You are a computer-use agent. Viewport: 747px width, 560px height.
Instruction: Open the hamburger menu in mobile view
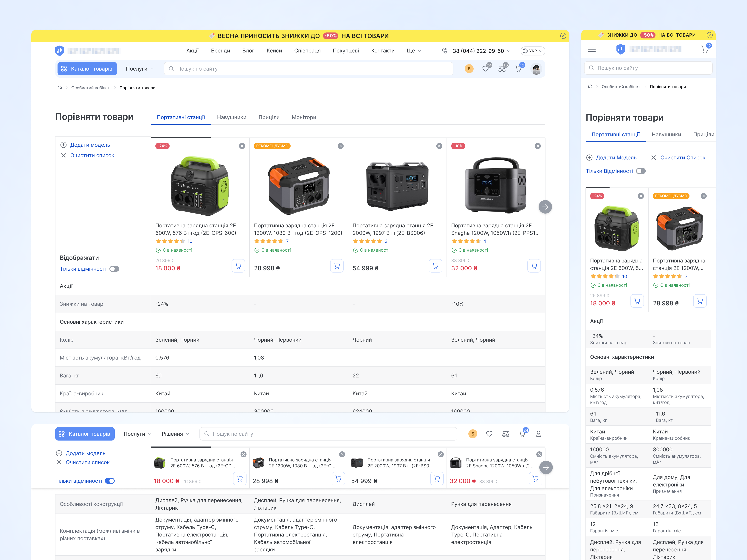point(592,49)
